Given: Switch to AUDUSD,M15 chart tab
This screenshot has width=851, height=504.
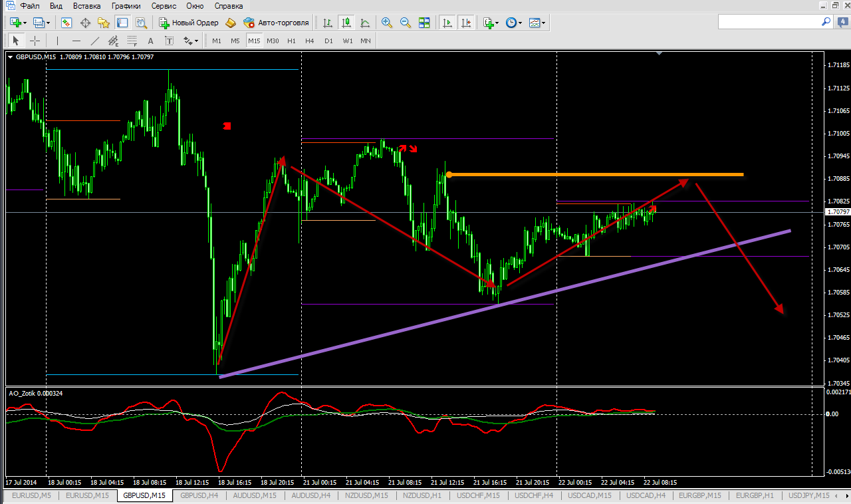Looking at the screenshot, I should pos(255,496).
